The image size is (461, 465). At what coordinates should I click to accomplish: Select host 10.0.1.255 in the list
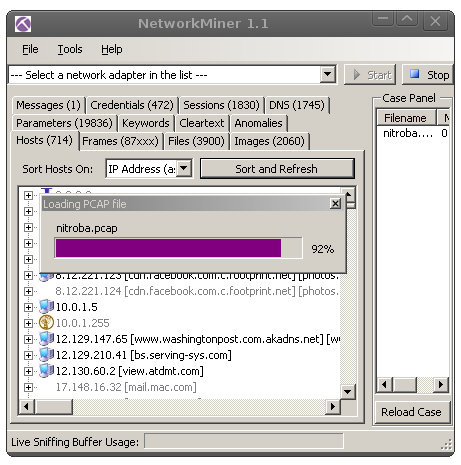[x=83, y=323]
